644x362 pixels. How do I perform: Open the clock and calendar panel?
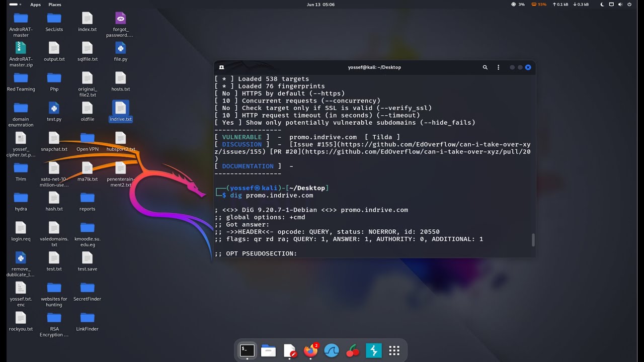pyautogui.click(x=320, y=5)
